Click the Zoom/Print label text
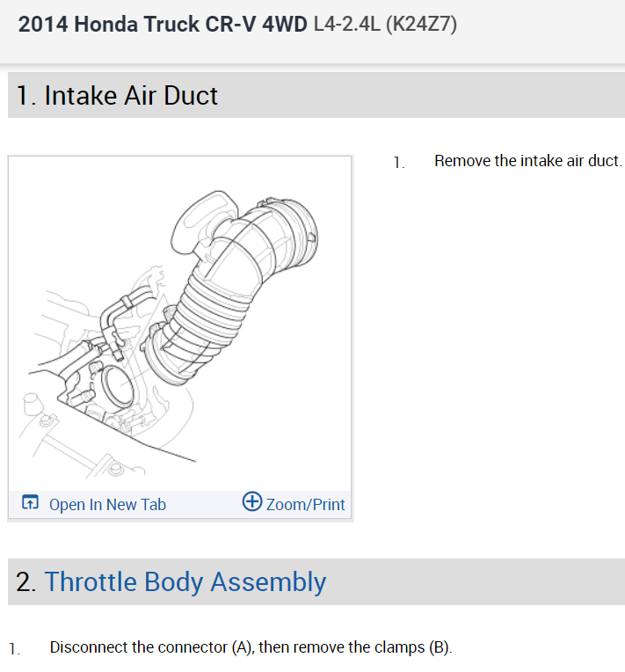625x672 pixels. click(305, 504)
